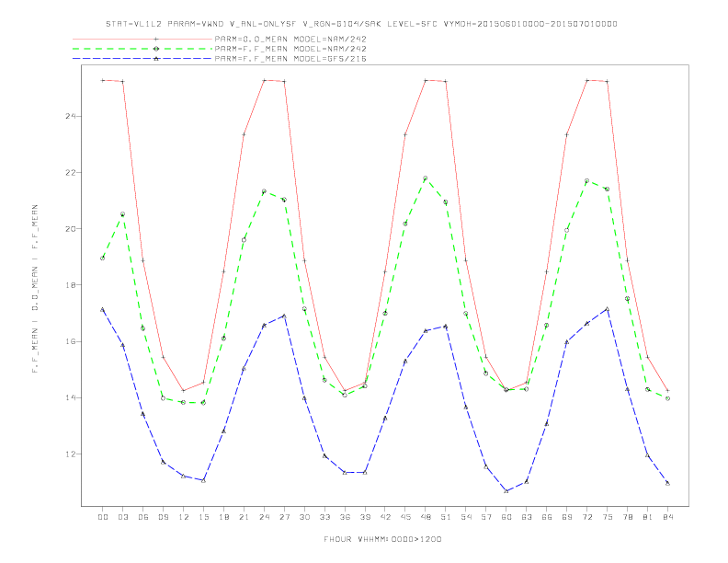This screenshot has height=563, width=728.
Task: Click y-axis tick label '12'
Action: pos(71,454)
